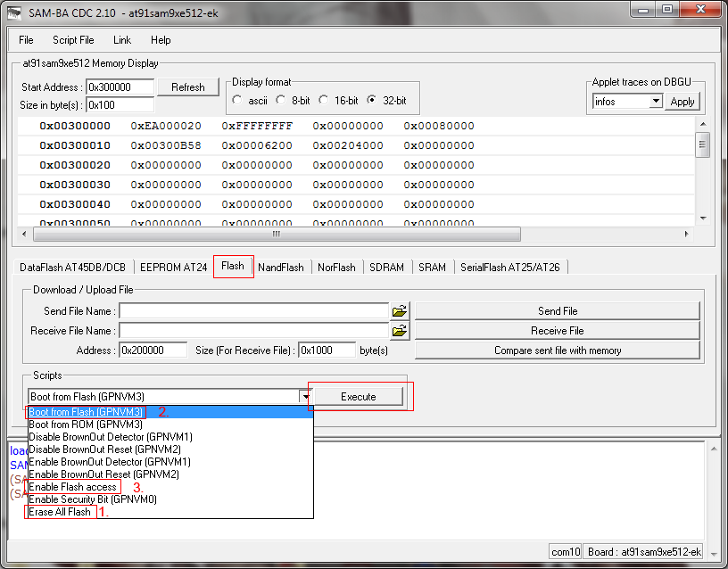This screenshot has width=728, height=569.
Task: Click memory value 0x00300B58
Action: pyautogui.click(x=166, y=145)
